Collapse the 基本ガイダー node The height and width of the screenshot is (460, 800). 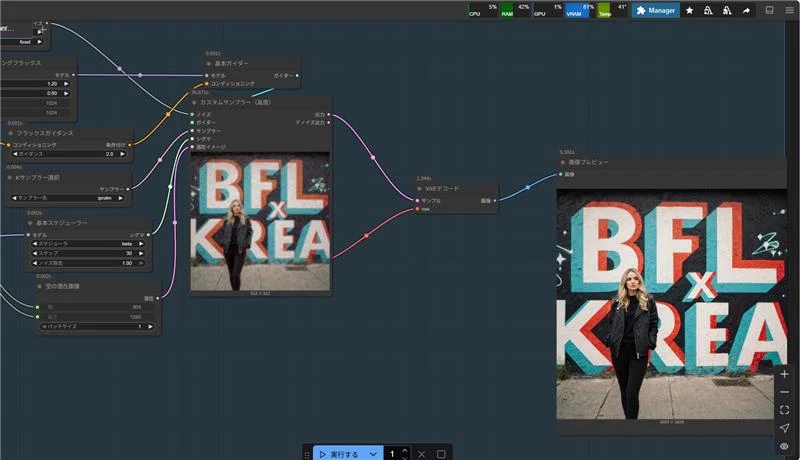pos(209,64)
